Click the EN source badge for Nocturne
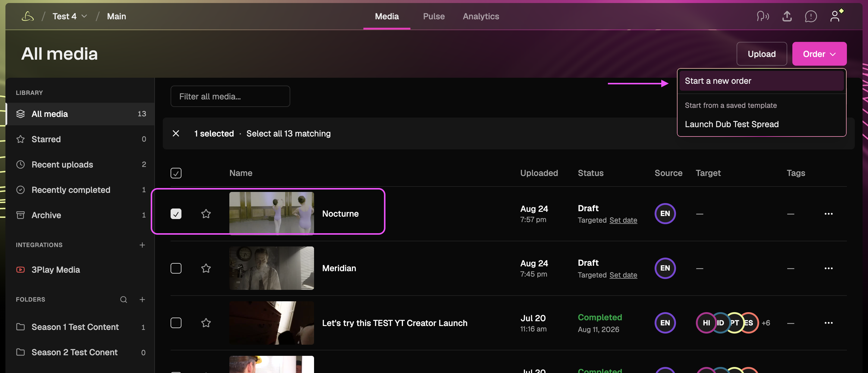 pos(665,214)
